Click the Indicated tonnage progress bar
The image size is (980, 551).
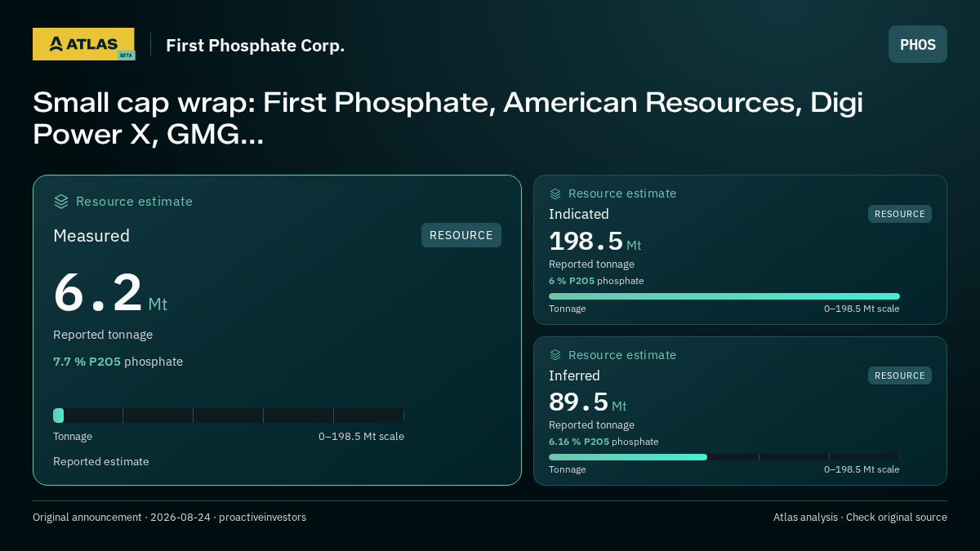[x=724, y=296]
